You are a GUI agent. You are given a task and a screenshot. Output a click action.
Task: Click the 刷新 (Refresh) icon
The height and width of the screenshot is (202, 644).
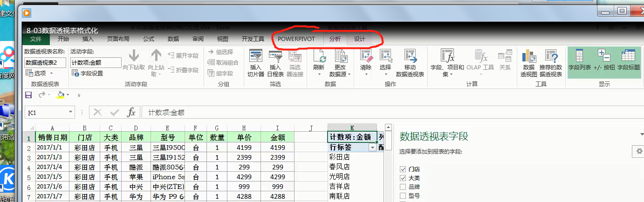click(x=319, y=57)
